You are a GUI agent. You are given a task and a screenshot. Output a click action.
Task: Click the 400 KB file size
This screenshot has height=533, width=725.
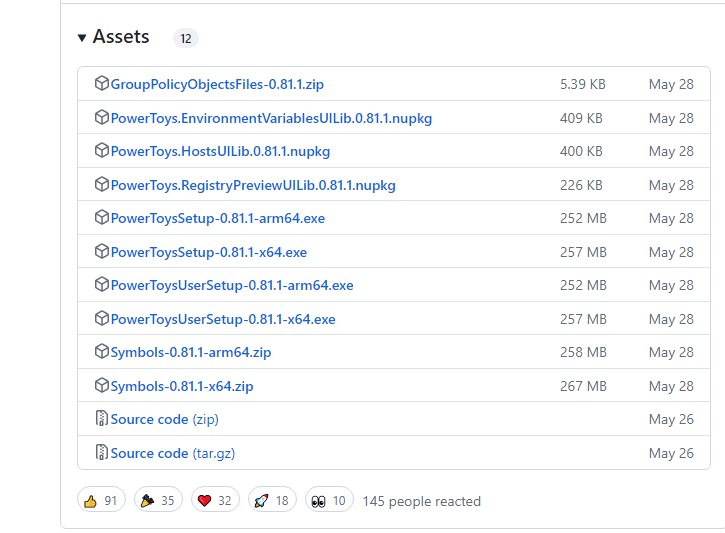(x=581, y=152)
